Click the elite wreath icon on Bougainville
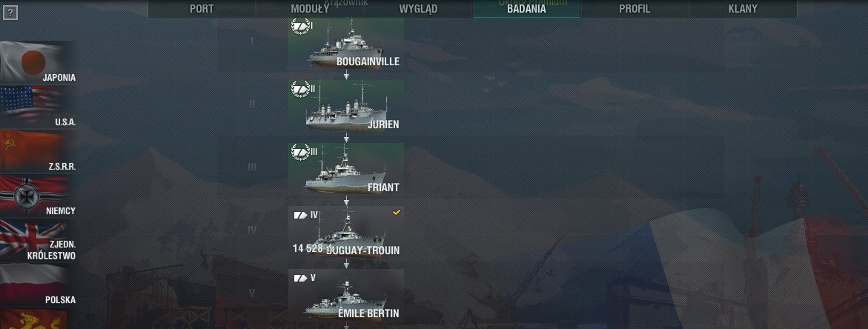 coord(301,27)
